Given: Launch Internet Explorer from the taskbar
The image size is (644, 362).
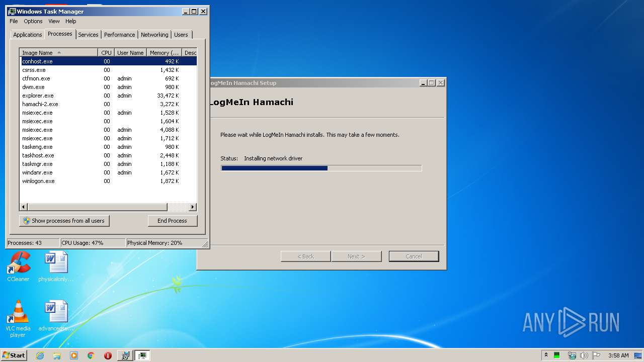Looking at the screenshot, I should click(x=40, y=355).
